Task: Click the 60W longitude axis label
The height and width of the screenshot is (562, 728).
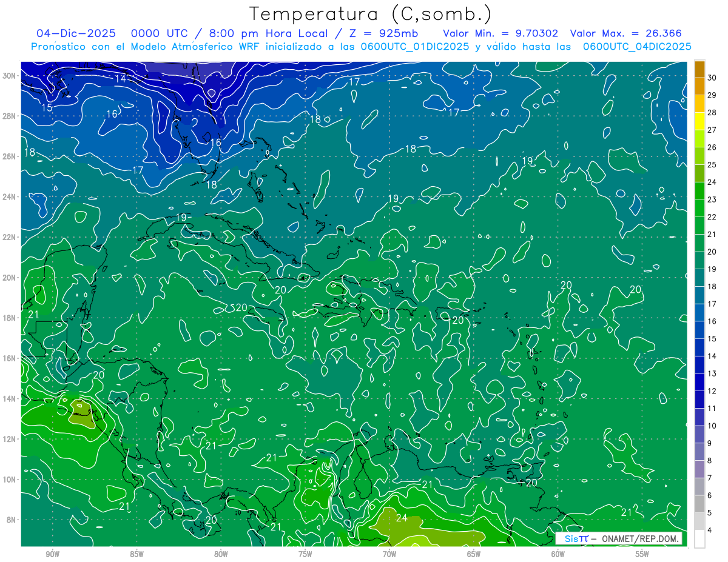Action: tap(558, 554)
